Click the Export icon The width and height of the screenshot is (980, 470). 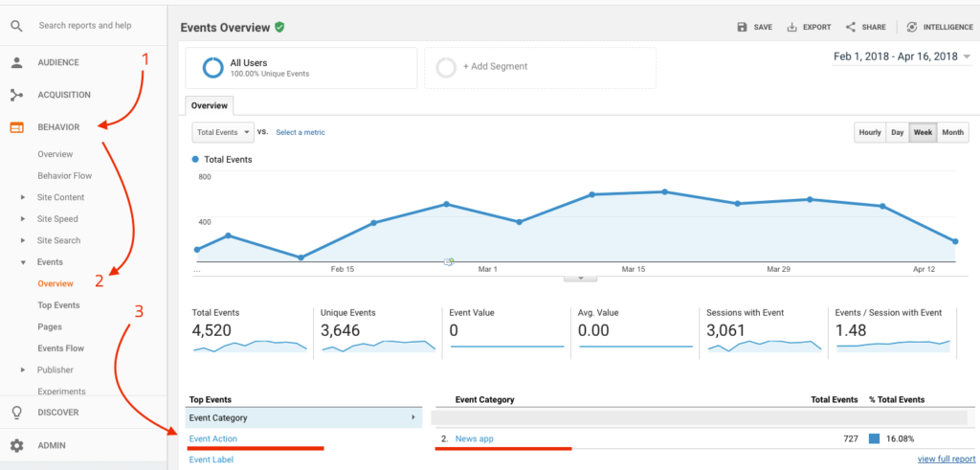point(792,28)
